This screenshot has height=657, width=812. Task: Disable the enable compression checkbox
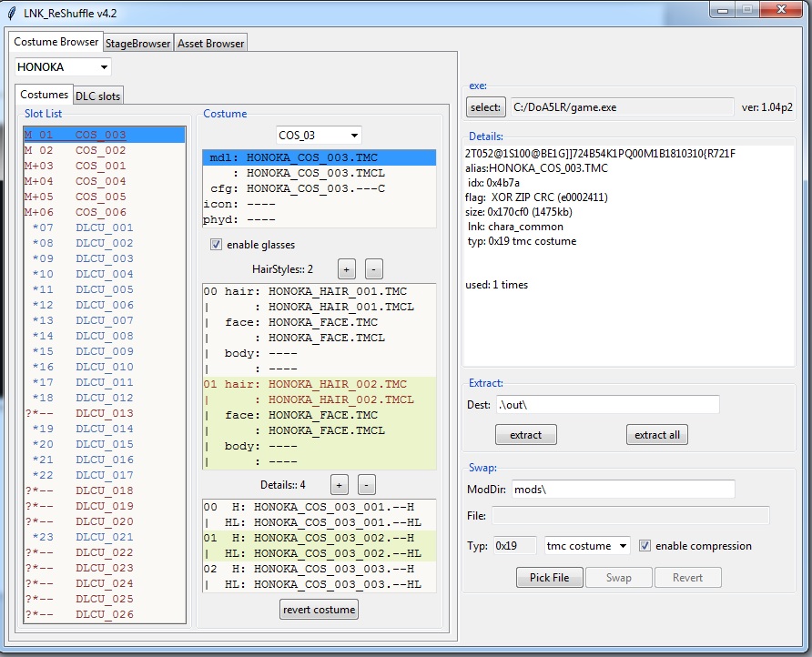[645, 546]
